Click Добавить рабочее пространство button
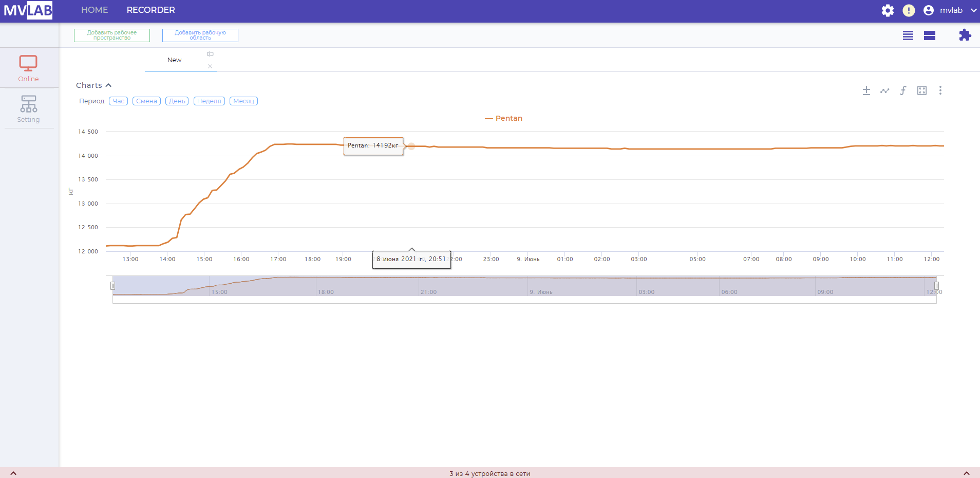The width and height of the screenshot is (980, 478). coord(112,35)
